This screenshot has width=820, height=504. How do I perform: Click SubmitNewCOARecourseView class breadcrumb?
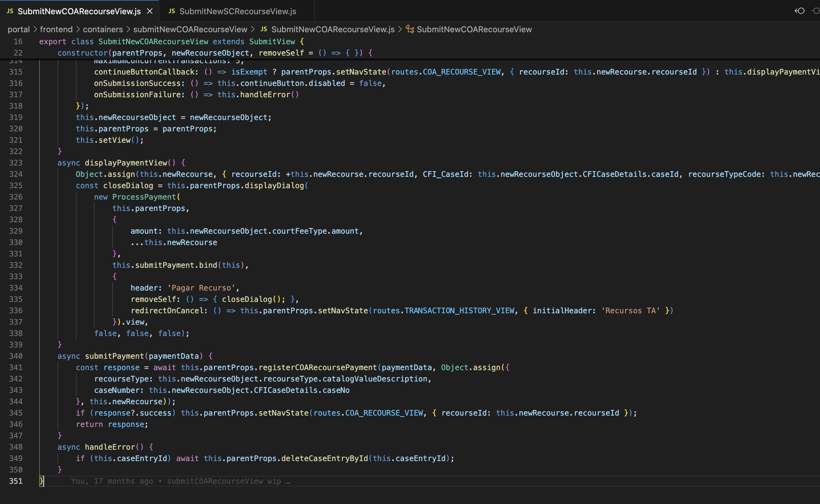tap(474, 29)
